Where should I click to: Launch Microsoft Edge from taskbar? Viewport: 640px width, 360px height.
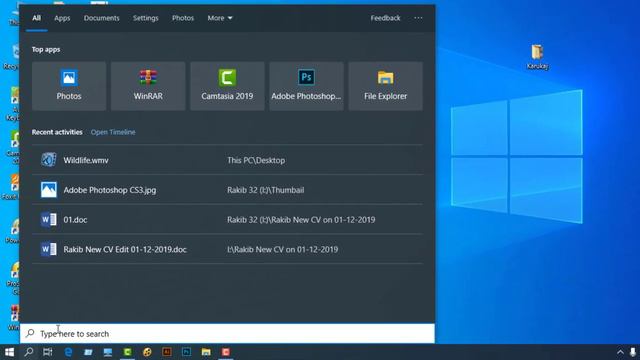pos(68,352)
